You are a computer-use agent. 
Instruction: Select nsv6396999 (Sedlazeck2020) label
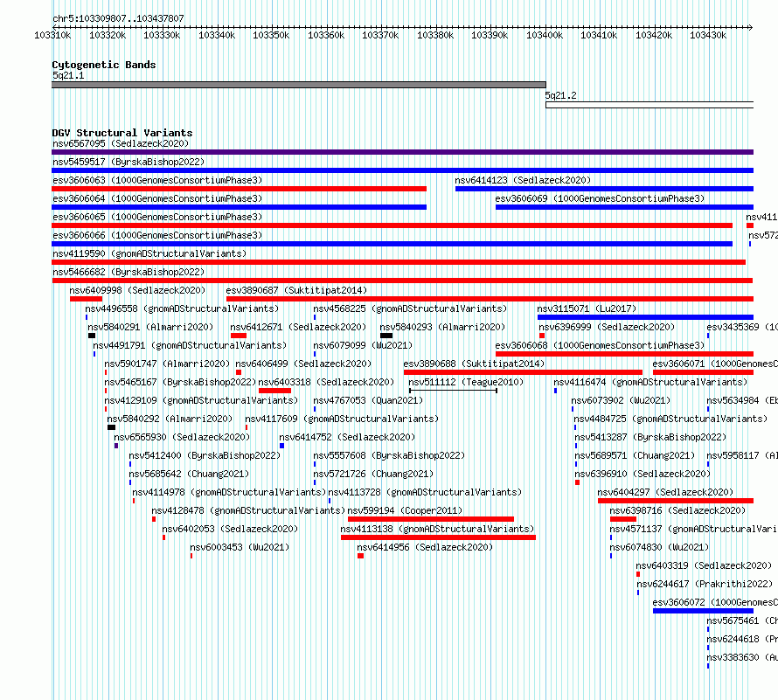tap(607, 327)
